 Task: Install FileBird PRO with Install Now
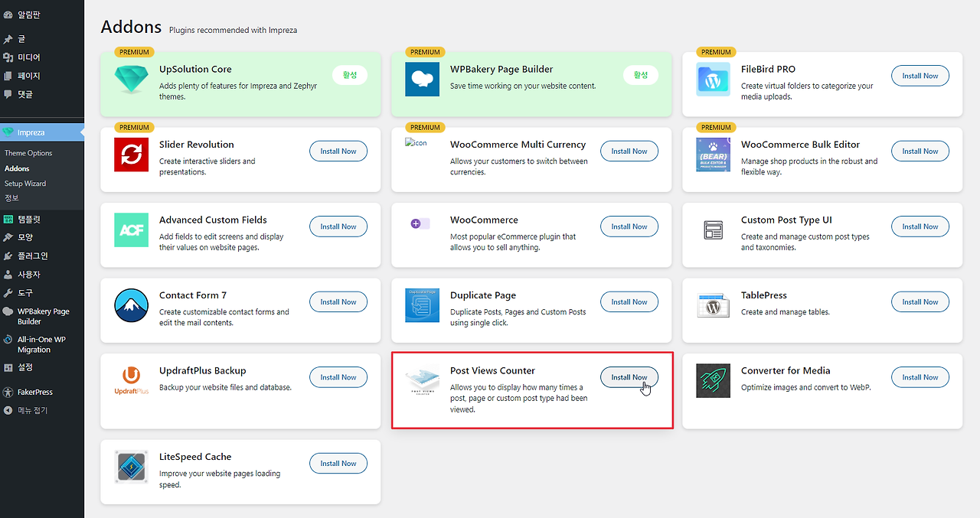pos(920,76)
